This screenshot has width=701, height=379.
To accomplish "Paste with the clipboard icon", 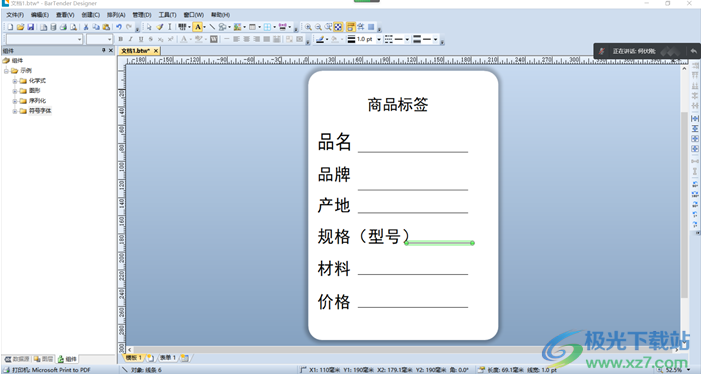I will click(x=106, y=27).
